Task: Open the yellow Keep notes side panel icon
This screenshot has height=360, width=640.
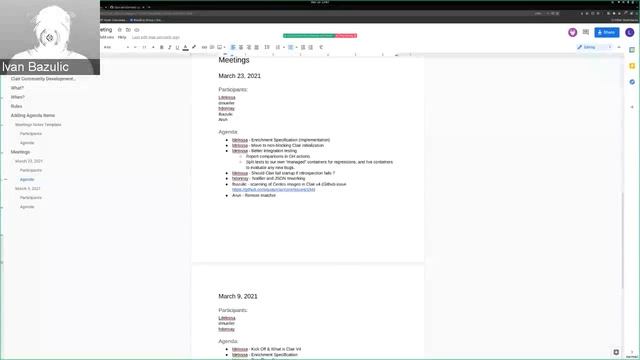Action: [632, 66]
